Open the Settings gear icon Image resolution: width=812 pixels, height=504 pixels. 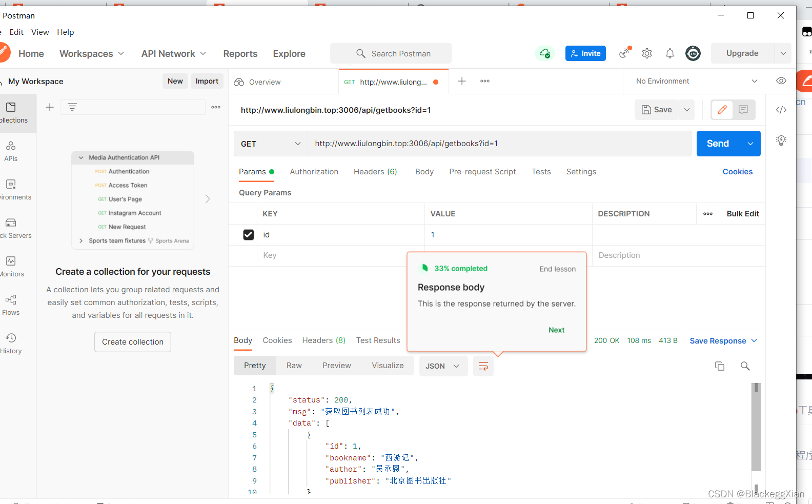point(647,53)
